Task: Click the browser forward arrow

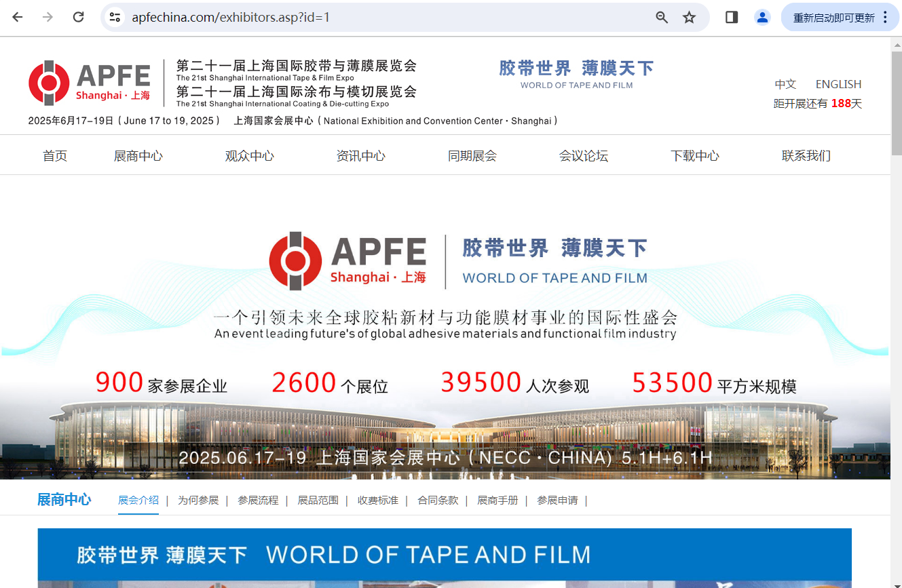Action: pos(48,17)
